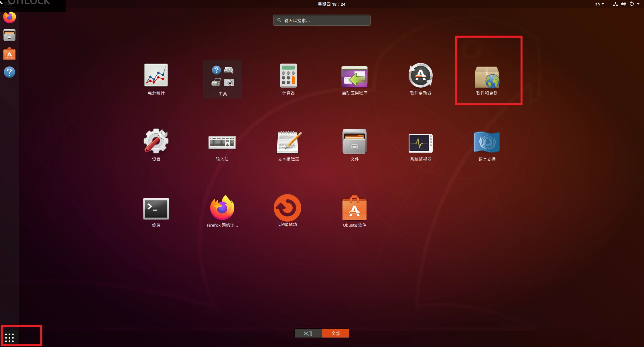Launch the Text Editor (文本编辑器)

pyautogui.click(x=288, y=142)
